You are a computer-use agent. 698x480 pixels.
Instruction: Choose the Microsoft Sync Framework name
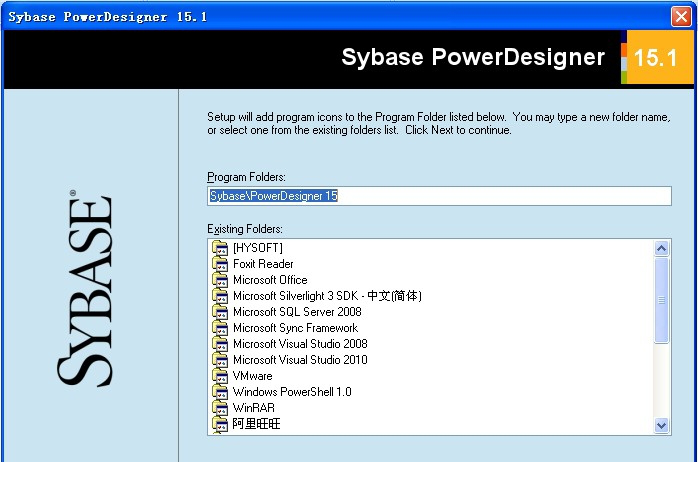[295, 328]
